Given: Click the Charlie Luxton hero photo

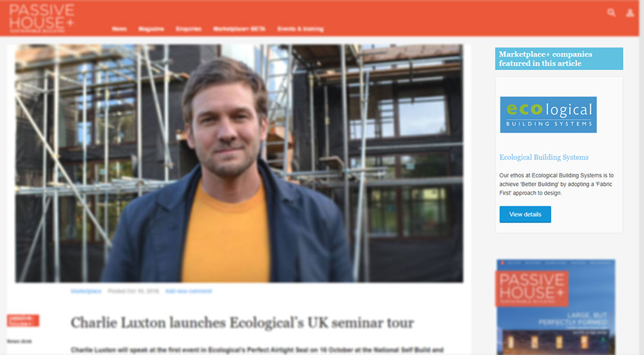Looking at the screenshot, I should pyautogui.click(x=239, y=163).
